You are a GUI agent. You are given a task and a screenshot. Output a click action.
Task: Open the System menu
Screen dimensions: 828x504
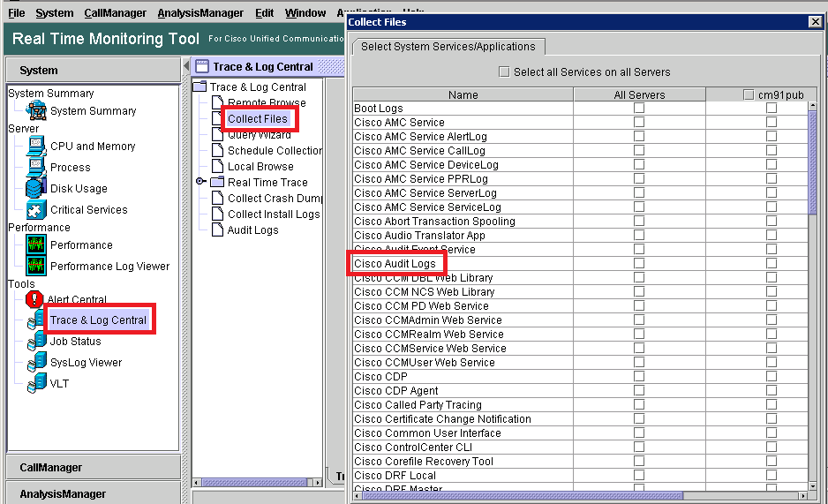pyautogui.click(x=55, y=12)
